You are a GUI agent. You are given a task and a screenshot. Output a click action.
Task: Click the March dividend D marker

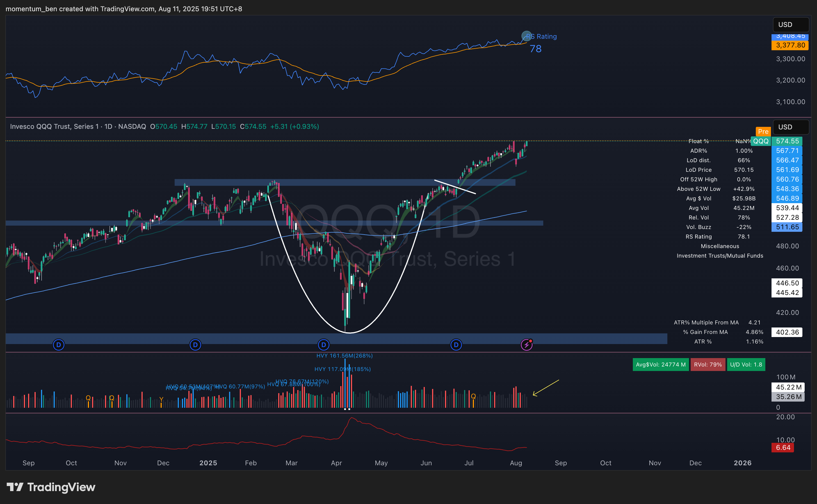pos(323,345)
